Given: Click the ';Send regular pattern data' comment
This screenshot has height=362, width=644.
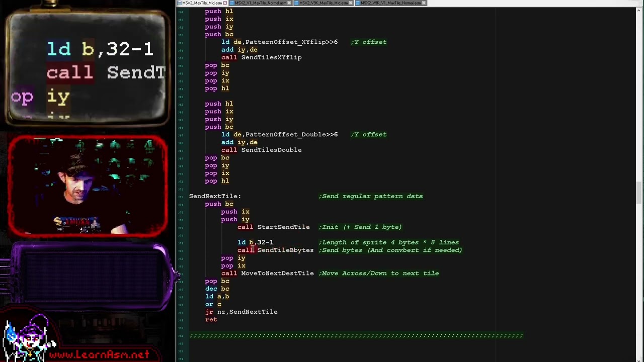Looking at the screenshot, I should pyautogui.click(x=371, y=196).
